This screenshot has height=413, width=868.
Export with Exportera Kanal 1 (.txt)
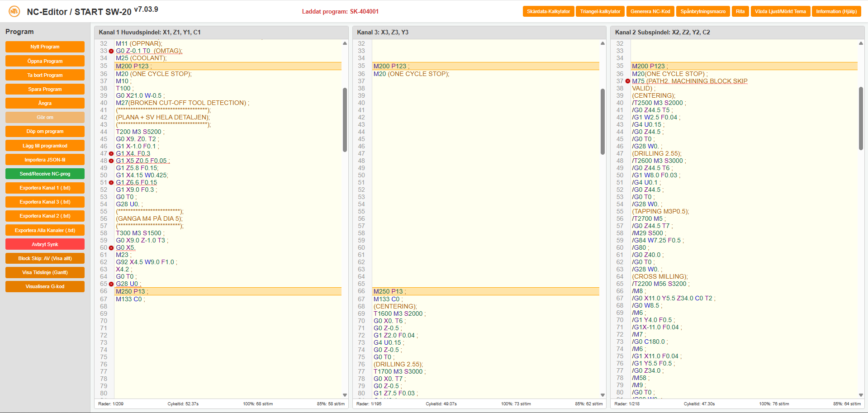click(45, 188)
